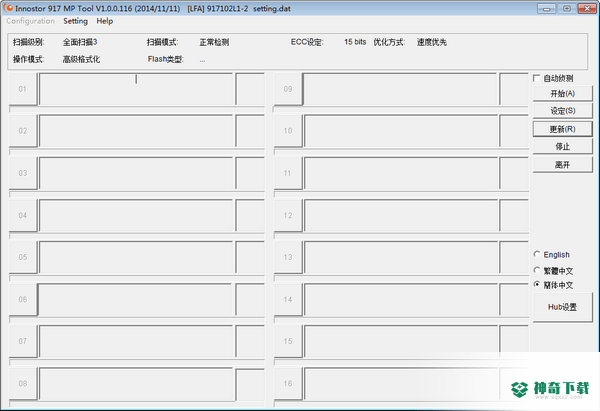Click the 全面扫描3 scan level value
Image resolution: width=600 pixels, height=411 pixels.
click(80, 42)
